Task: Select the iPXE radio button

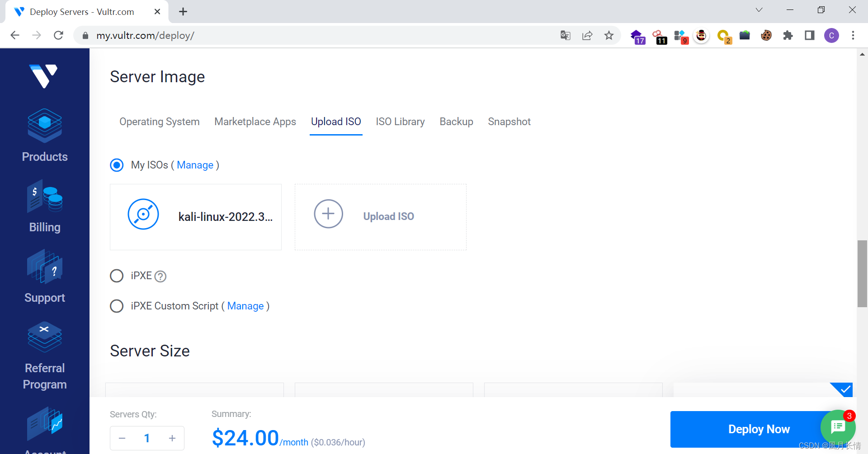Action: pyautogui.click(x=117, y=276)
